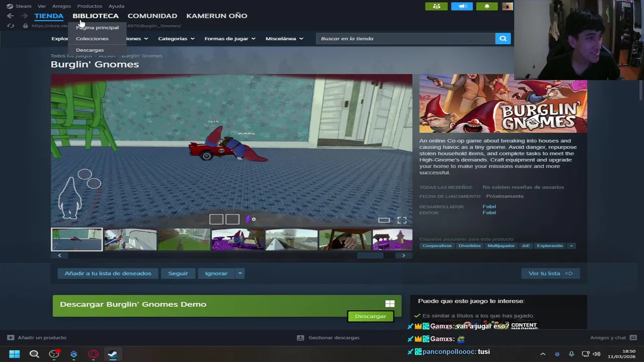Viewport: 644px width, 362px height.
Task: Go forward with the forward arrow
Action: [x=24, y=16]
